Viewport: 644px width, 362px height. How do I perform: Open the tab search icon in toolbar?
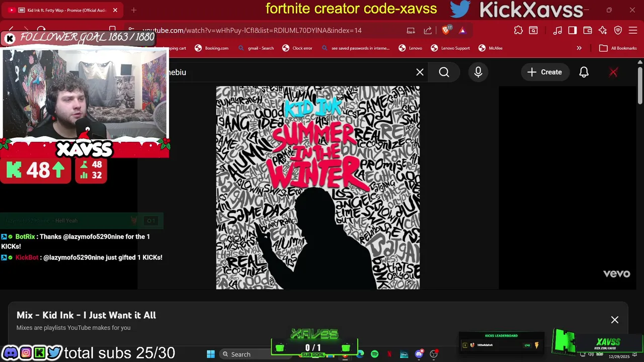[x=533, y=30]
